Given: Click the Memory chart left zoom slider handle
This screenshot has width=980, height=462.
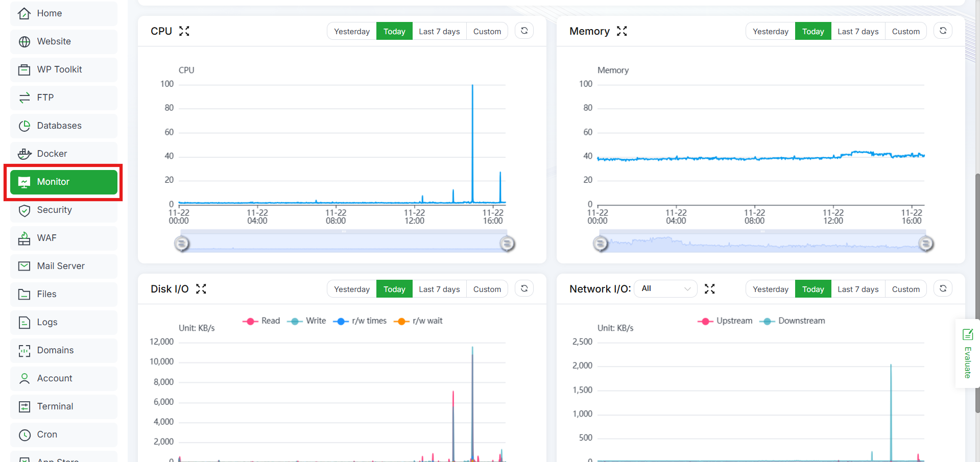Looking at the screenshot, I should click(601, 244).
